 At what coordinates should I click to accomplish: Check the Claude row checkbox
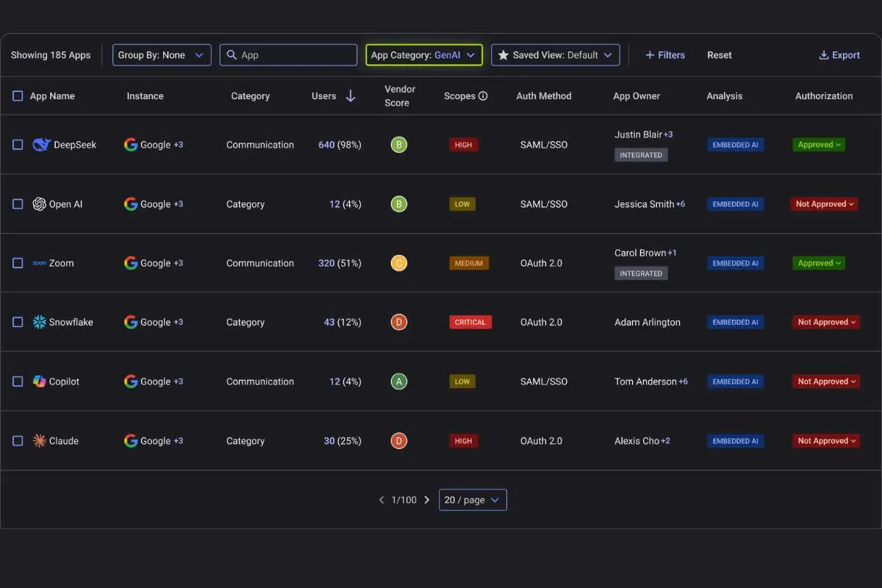(18, 441)
